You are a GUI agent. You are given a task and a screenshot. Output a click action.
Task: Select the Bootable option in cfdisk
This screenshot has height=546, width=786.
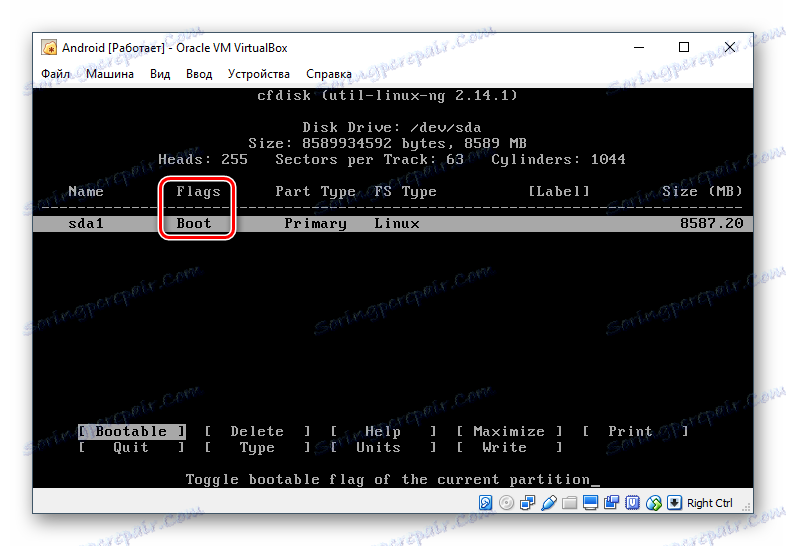(132, 431)
